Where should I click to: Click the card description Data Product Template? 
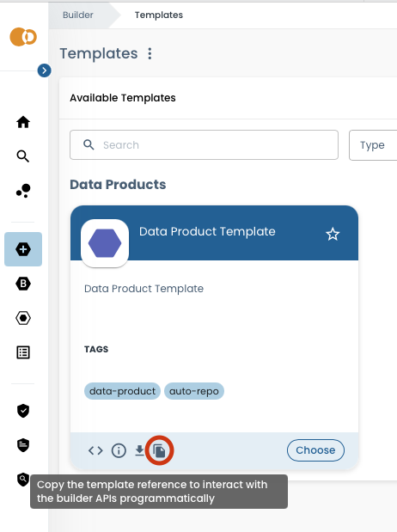144,289
